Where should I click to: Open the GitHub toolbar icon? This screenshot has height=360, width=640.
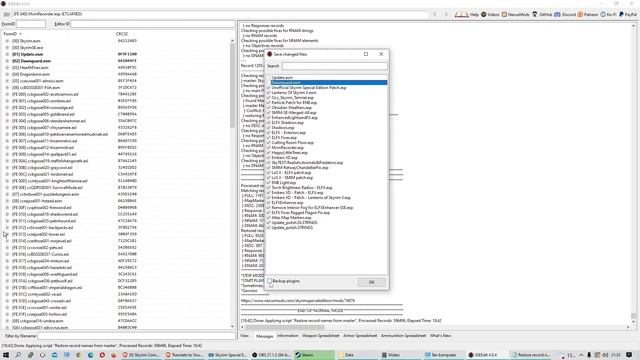[x=535, y=14]
